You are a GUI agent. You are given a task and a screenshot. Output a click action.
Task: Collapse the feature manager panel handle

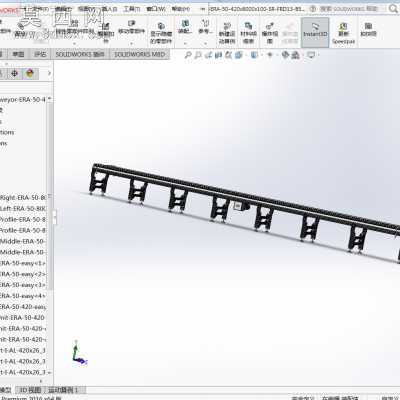[55, 217]
